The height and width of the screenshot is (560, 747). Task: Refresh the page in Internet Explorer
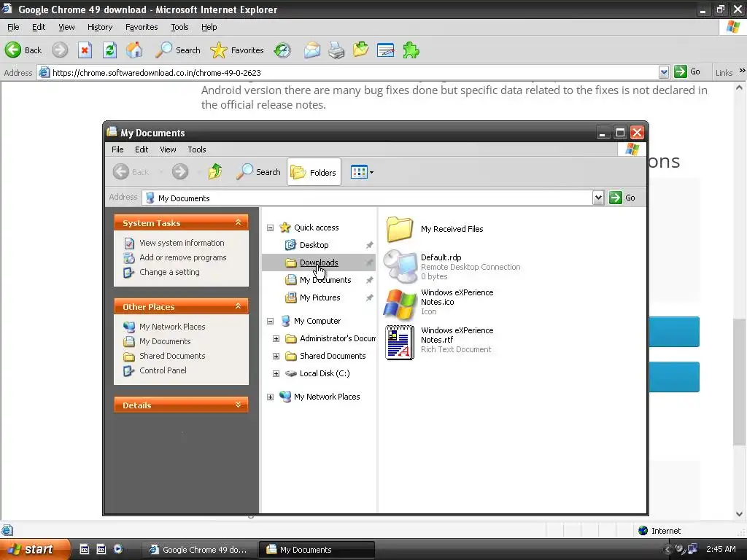[x=109, y=50]
